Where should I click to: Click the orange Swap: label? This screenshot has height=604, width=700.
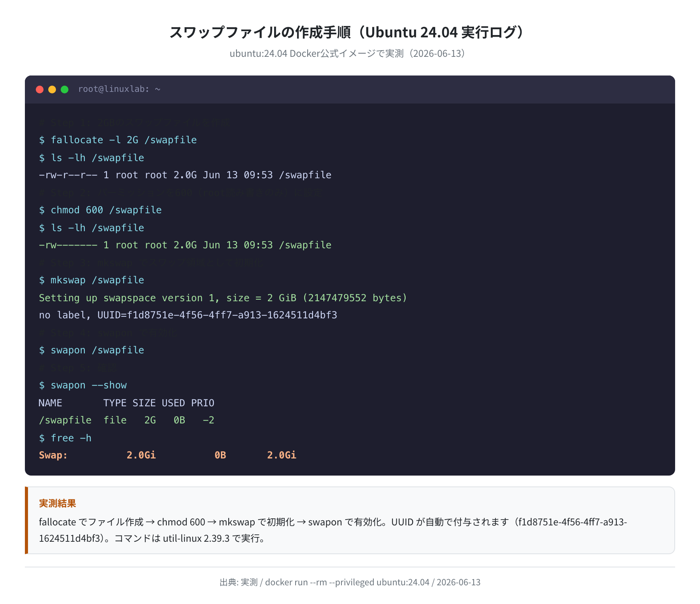pos(53,455)
